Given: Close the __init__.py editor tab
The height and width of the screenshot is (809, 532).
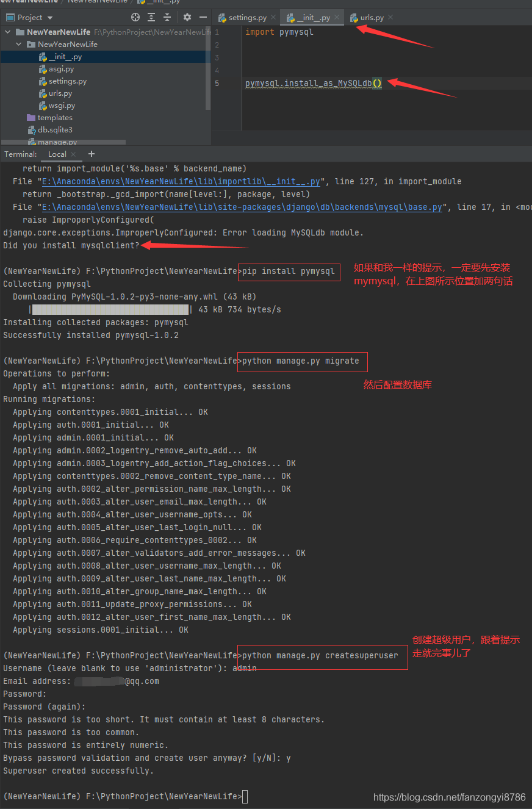Looking at the screenshot, I should (338, 18).
